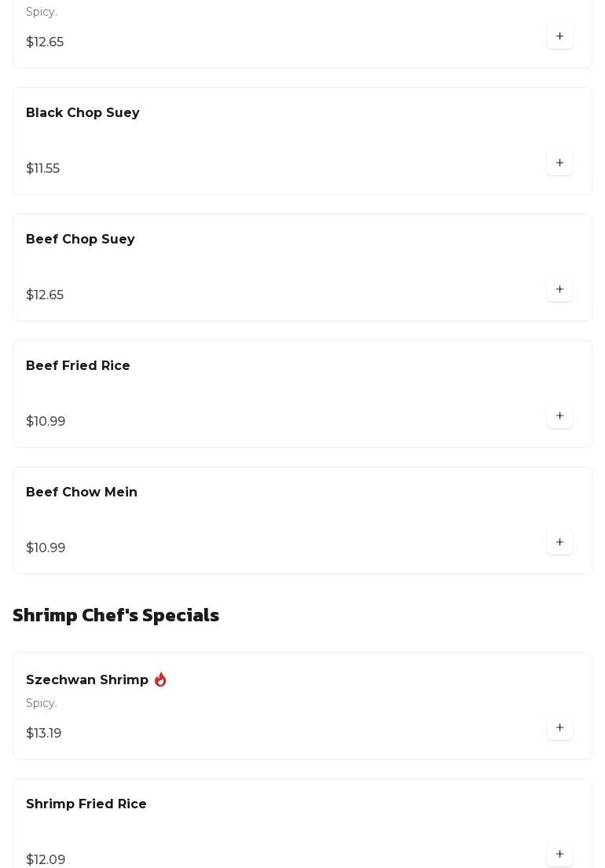Select the Beef Chow Mein title
The image size is (605, 868).
tap(82, 492)
